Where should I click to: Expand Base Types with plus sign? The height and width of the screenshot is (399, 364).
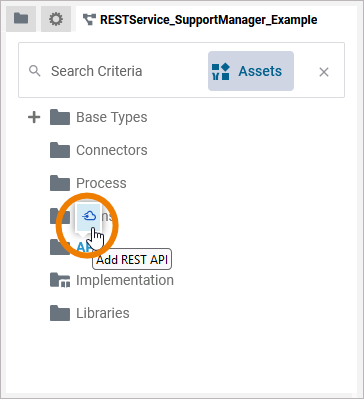pyautogui.click(x=34, y=117)
